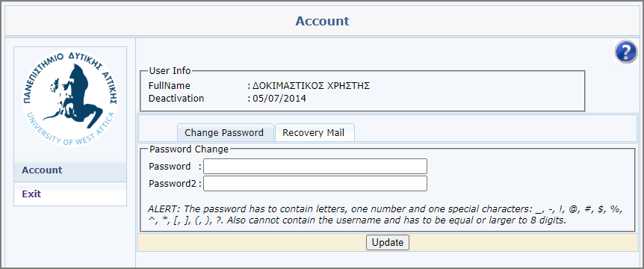Focus the Password2 confirmation field
Screen dimensions: 644x269
(315, 184)
